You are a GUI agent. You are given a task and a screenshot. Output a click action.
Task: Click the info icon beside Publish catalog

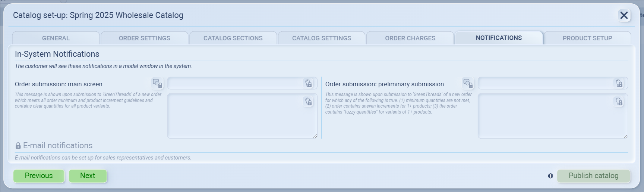pos(550,176)
